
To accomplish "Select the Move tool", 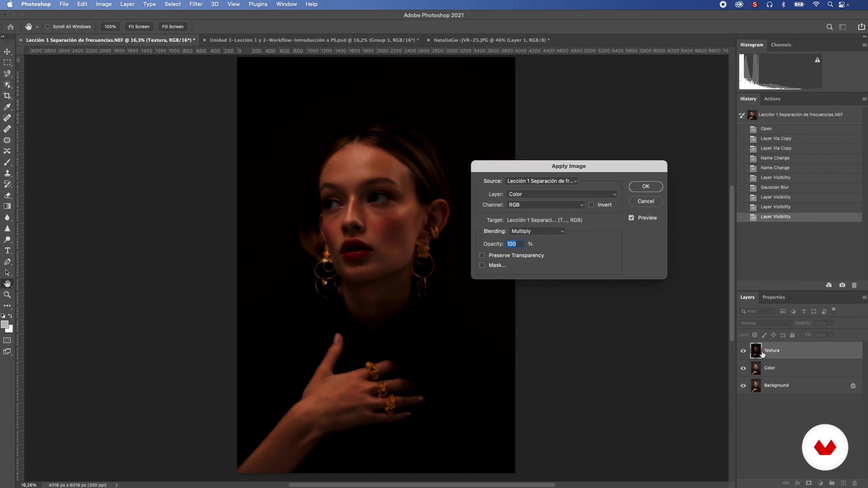I will coord(7,52).
